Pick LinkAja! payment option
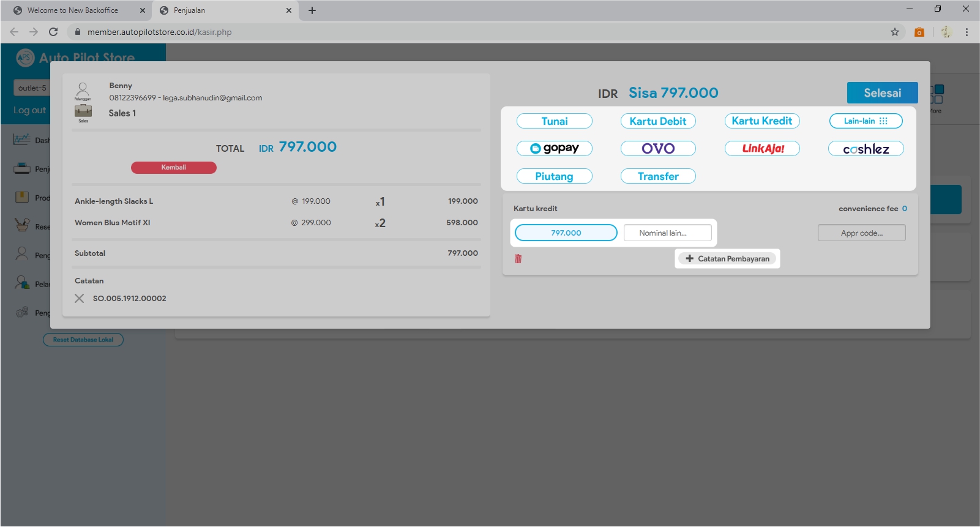980x527 pixels. click(x=762, y=149)
